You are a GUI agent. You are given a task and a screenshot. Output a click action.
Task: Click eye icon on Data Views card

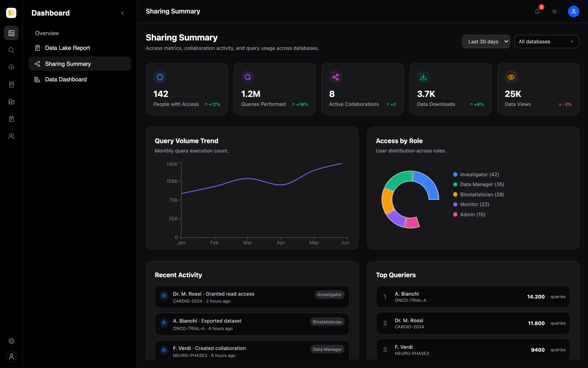click(x=511, y=77)
